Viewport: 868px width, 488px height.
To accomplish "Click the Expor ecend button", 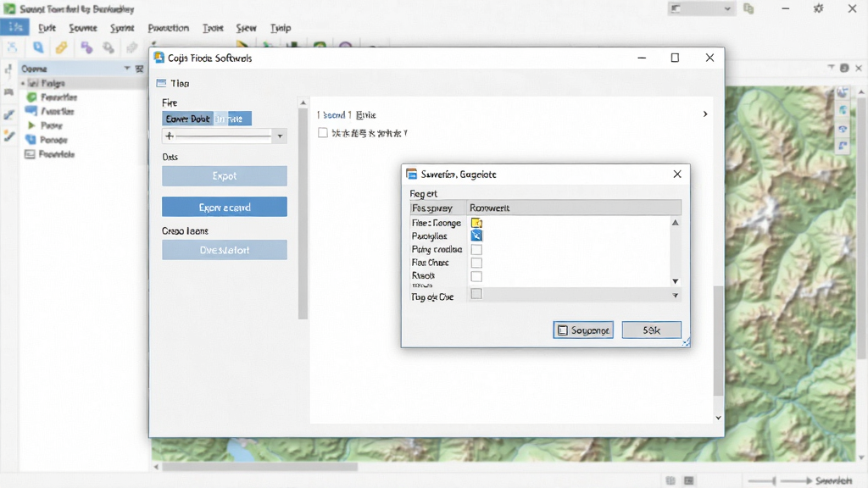I will pyautogui.click(x=224, y=207).
